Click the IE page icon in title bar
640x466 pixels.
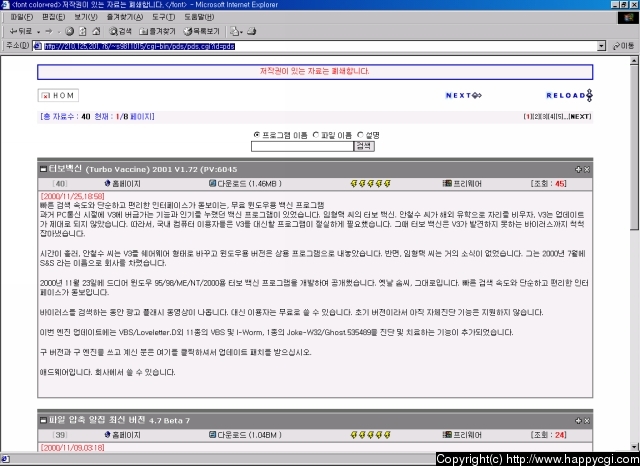[x=5, y=4]
